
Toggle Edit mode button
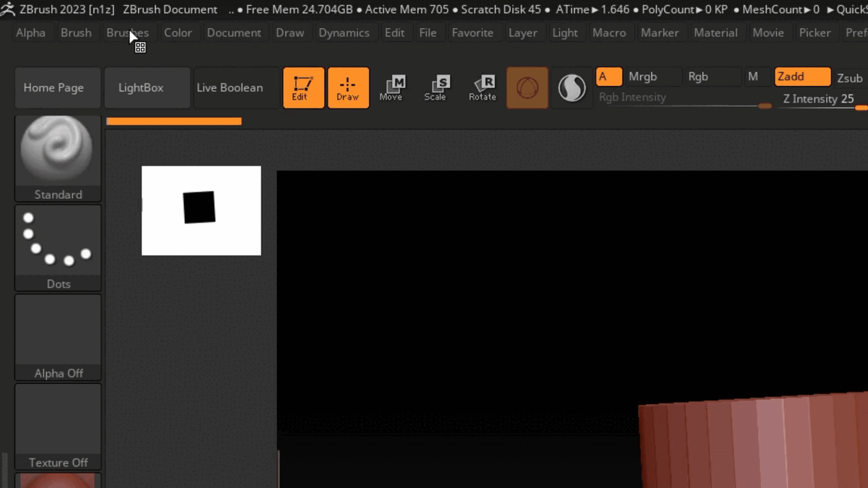[303, 87]
